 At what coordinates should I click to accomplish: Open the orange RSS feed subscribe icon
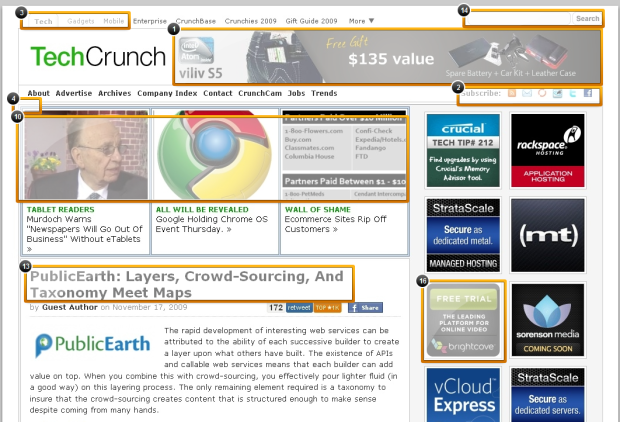point(512,93)
